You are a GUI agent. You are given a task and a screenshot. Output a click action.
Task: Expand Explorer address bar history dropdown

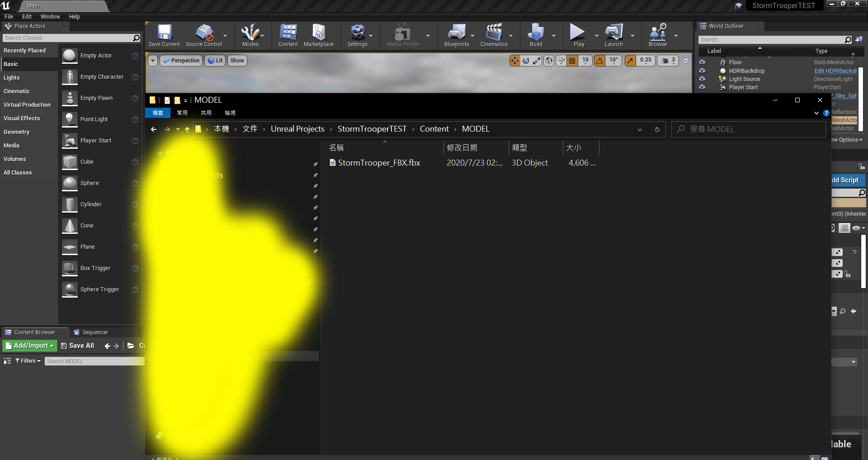click(640, 130)
